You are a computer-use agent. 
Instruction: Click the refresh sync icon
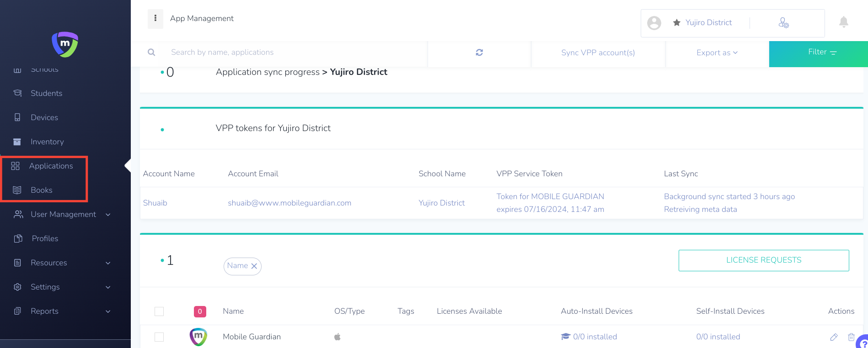pos(479,53)
